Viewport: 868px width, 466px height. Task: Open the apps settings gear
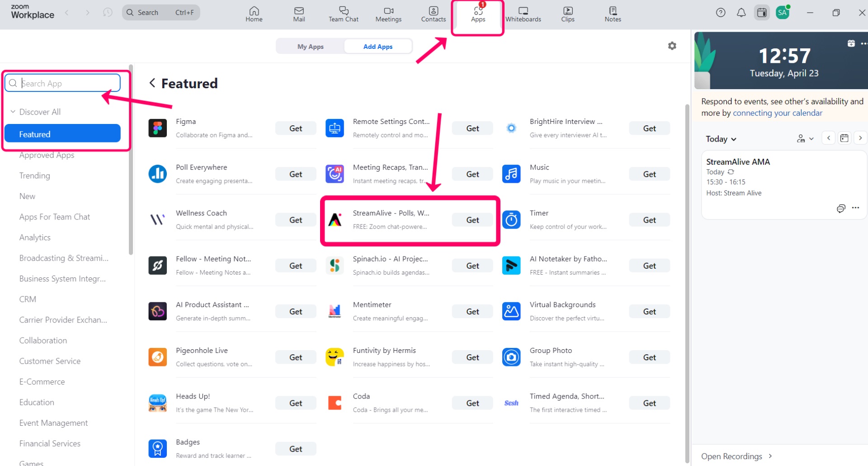672,46
